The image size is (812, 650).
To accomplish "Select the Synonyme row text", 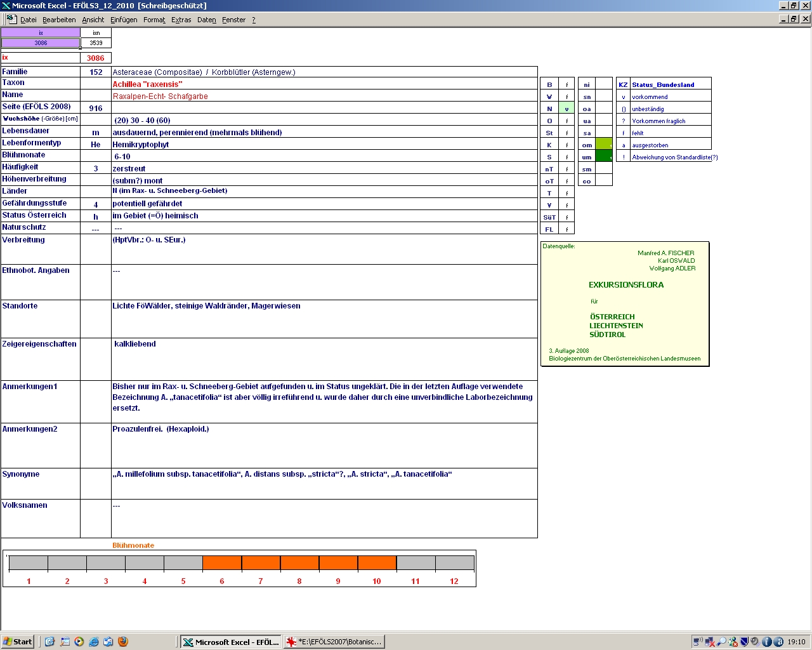I will tap(324, 484).
